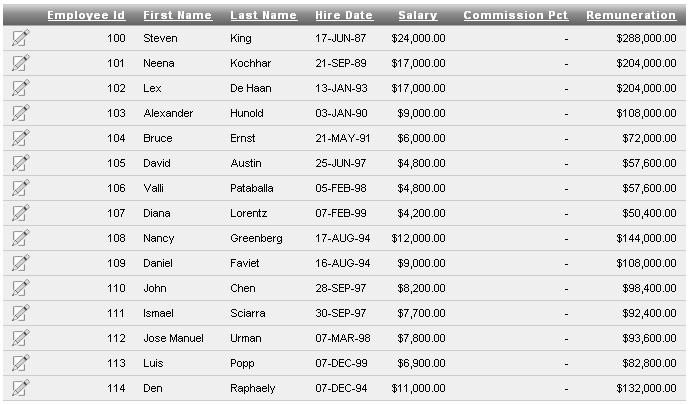Sort table by First Name header
This screenshot has width=690, height=404.
tap(177, 15)
